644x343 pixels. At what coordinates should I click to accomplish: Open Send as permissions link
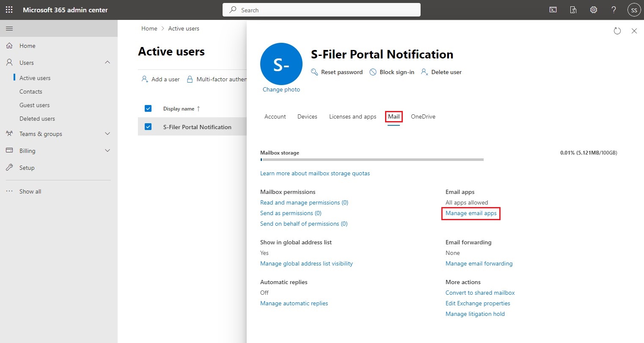[291, 213]
